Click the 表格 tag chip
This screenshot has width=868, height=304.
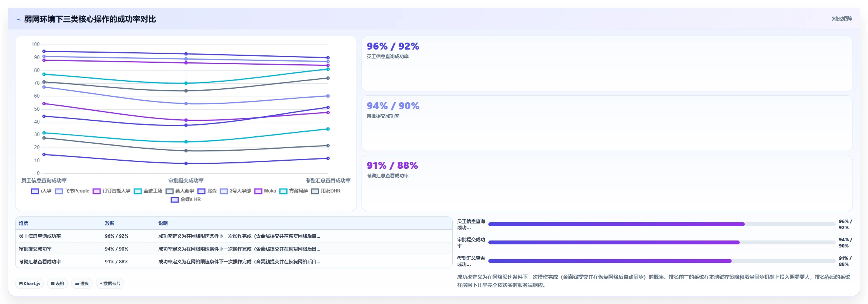click(57, 283)
